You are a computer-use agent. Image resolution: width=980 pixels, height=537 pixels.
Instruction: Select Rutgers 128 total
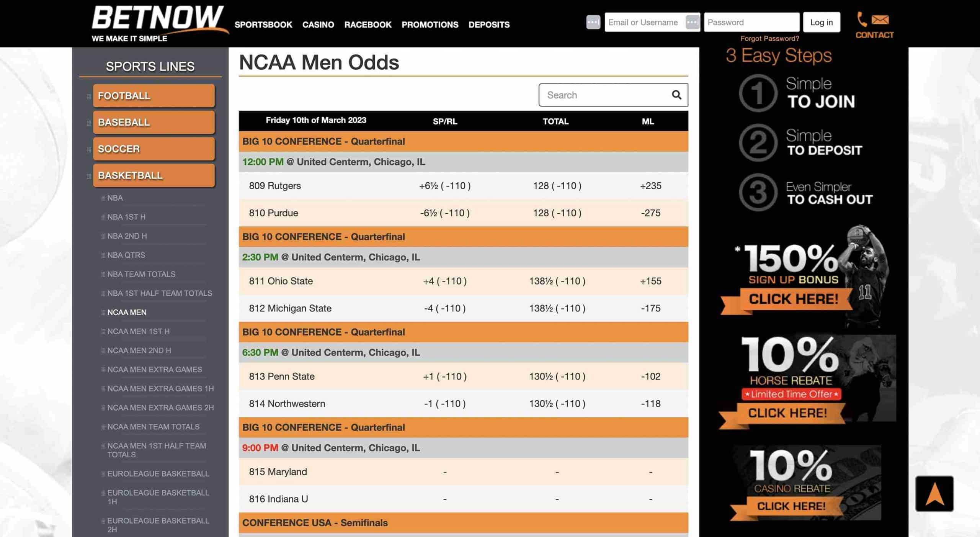click(x=557, y=186)
